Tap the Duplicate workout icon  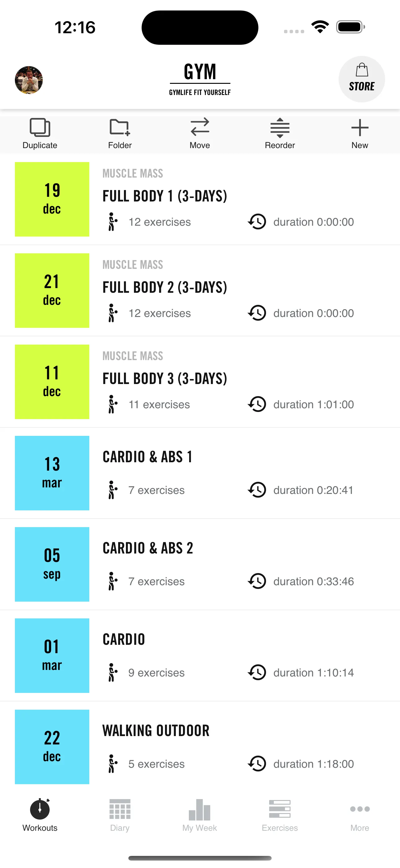(x=40, y=128)
